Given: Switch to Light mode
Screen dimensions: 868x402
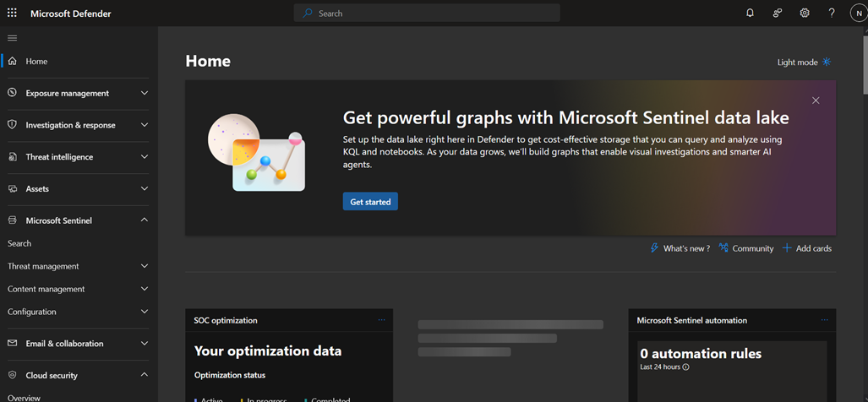Looking at the screenshot, I should click(x=805, y=62).
